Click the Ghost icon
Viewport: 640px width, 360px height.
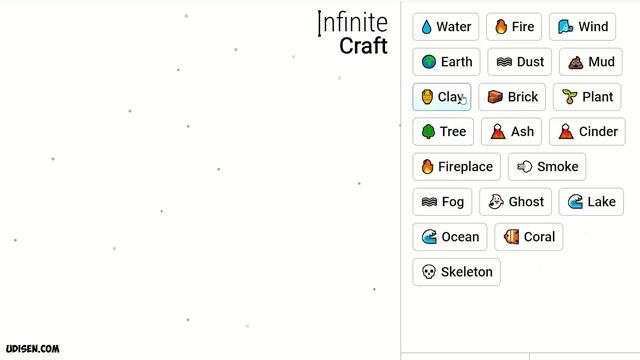pos(496,202)
